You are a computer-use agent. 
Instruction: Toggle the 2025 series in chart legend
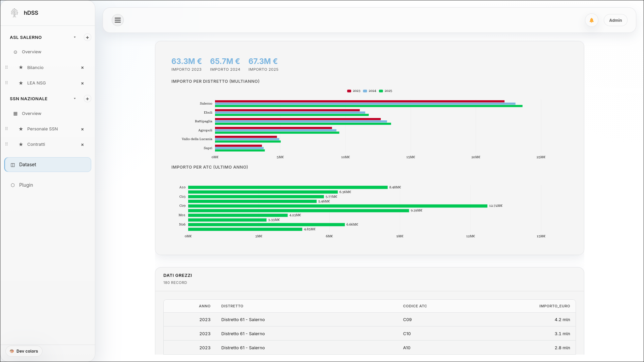click(385, 91)
